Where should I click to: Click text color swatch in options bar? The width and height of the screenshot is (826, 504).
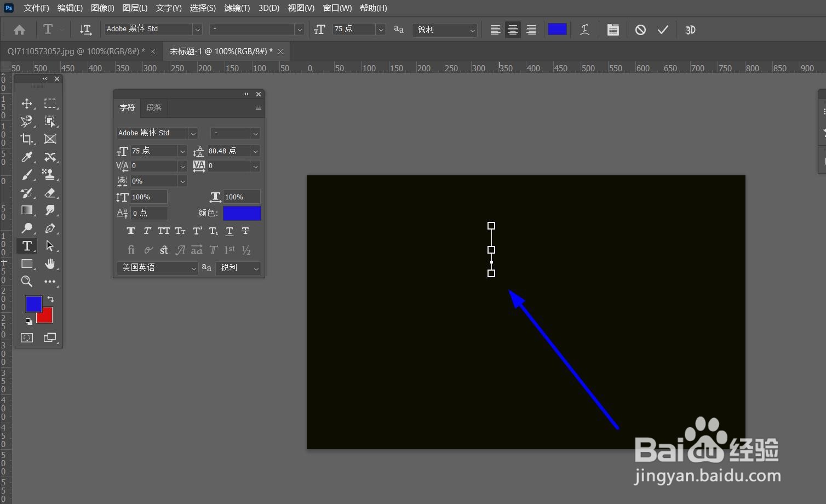[557, 30]
